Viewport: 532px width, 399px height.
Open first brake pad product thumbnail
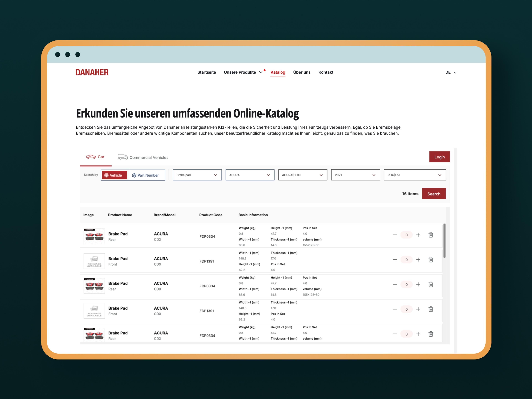[x=94, y=236]
